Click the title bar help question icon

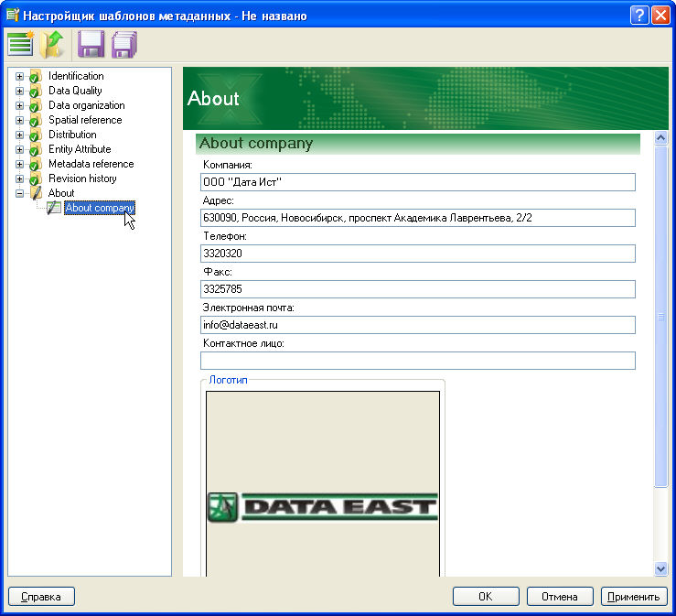click(638, 16)
